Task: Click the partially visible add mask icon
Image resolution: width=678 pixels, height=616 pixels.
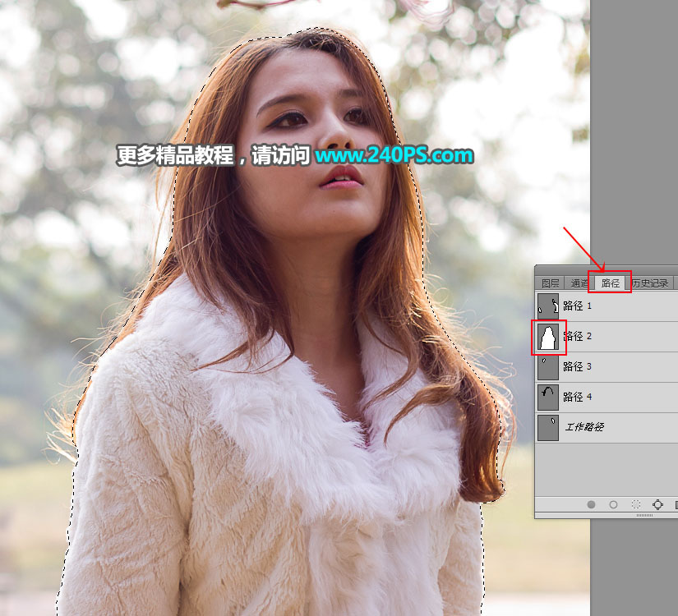Action: [676, 504]
